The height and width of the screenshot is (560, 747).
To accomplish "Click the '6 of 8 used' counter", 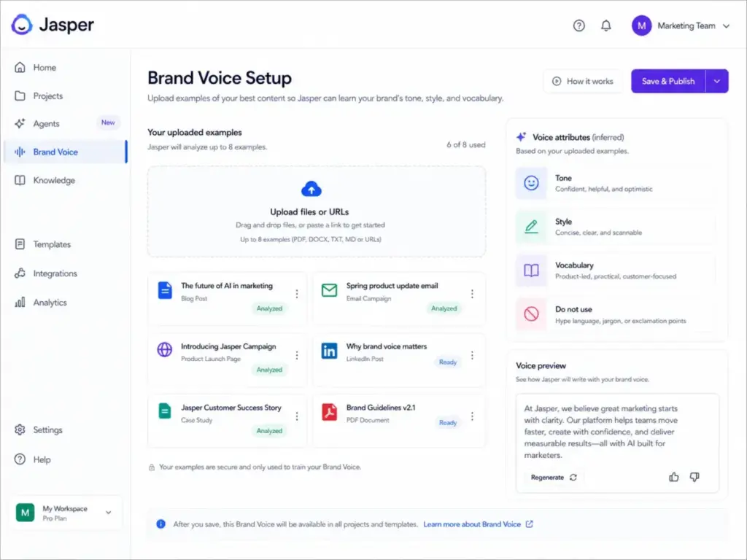I will click(466, 145).
